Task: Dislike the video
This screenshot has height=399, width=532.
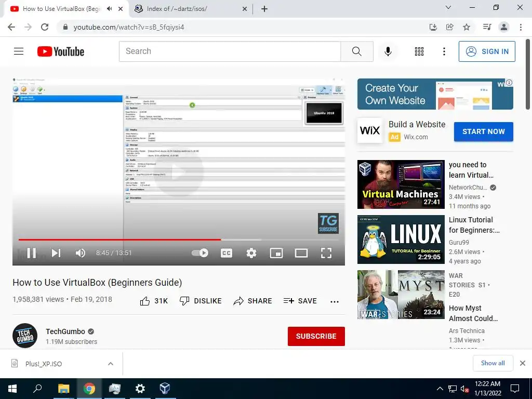Action: click(x=201, y=301)
